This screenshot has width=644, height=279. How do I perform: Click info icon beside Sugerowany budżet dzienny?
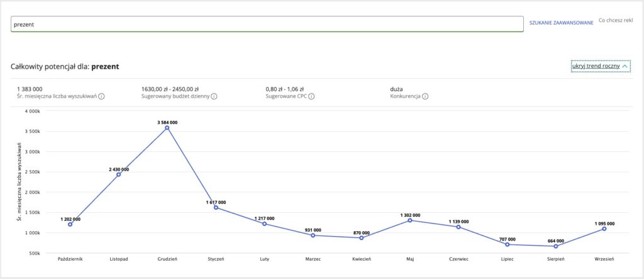tap(214, 96)
